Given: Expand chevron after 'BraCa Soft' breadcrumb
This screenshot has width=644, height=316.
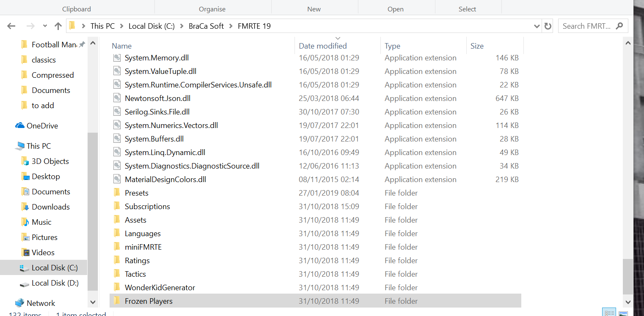Looking at the screenshot, I should coord(231,26).
